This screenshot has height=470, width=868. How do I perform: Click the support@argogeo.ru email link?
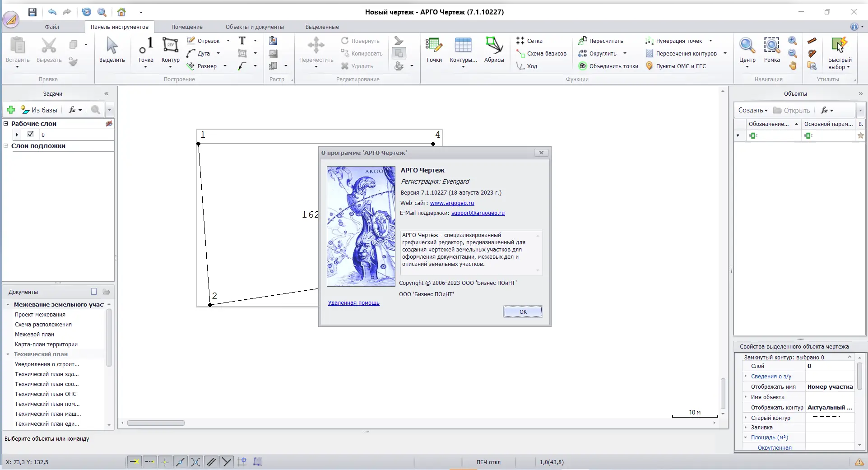click(478, 213)
